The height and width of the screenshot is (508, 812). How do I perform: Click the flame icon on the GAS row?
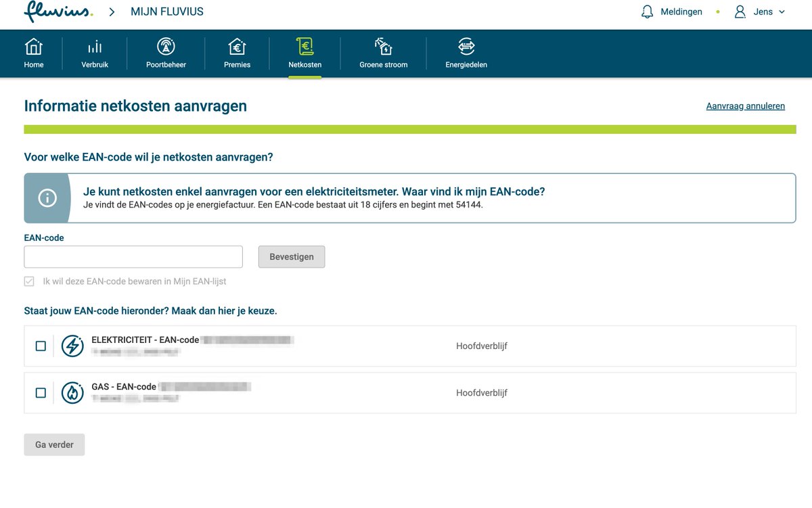pos(72,392)
